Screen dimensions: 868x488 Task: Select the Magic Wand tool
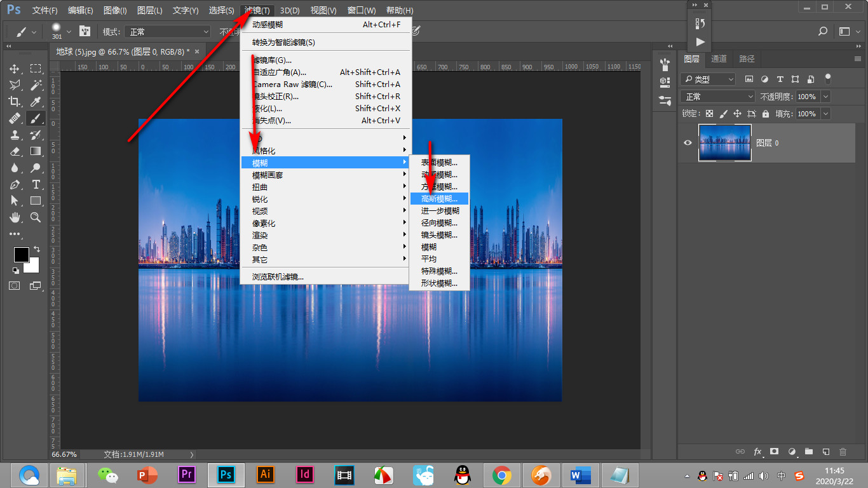(x=36, y=85)
